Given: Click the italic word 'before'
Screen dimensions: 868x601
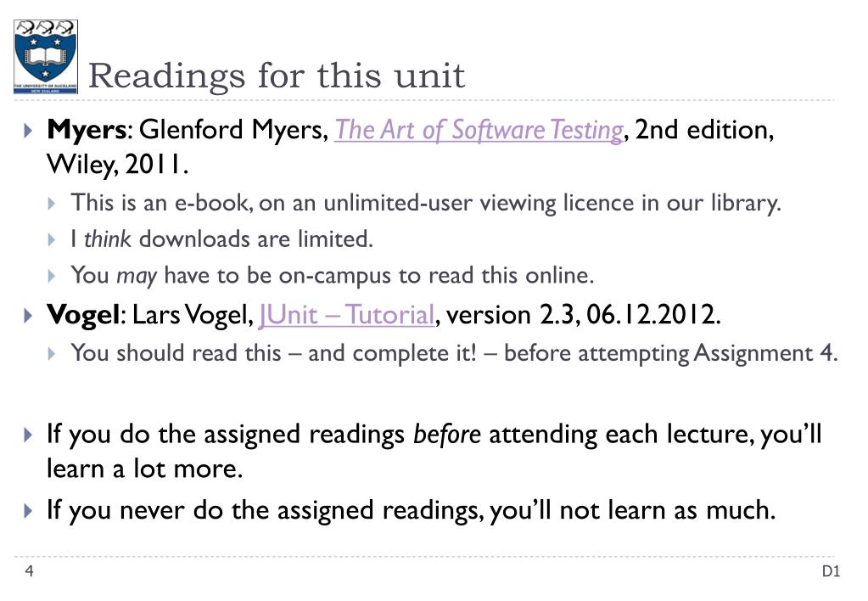Looking at the screenshot, I should 447,435.
